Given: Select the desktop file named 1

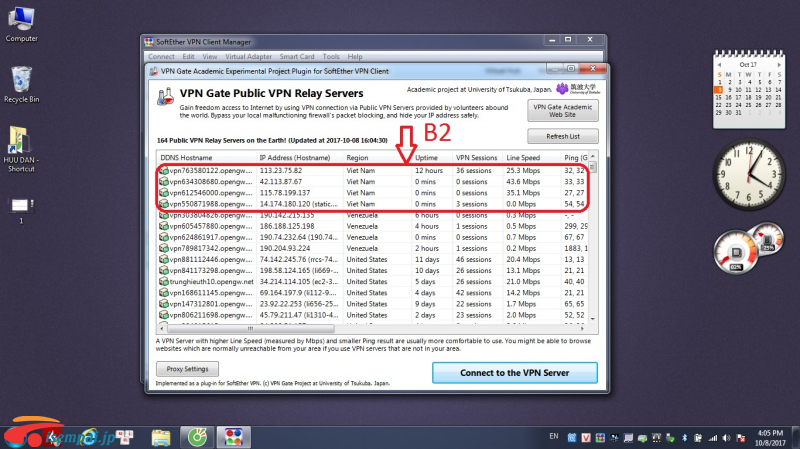Looking at the screenshot, I should pos(21,210).
